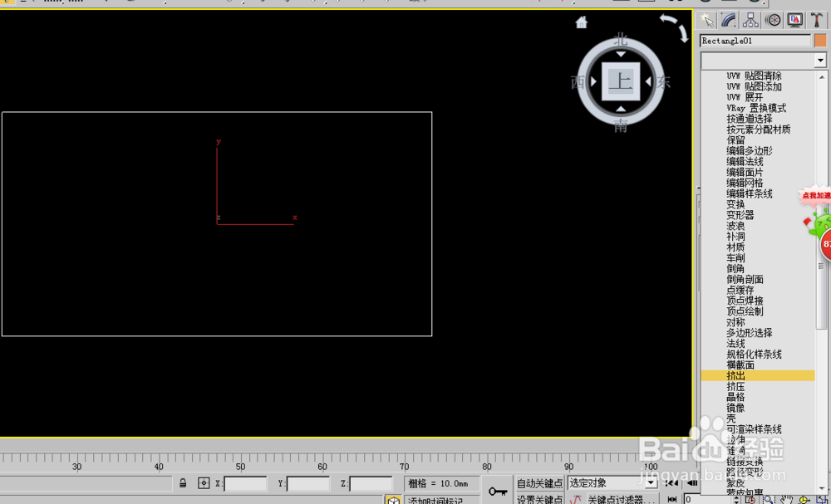This screenshot has width=831, height=504.
Task: Click the key tangent curve icon
Action: 576,499
